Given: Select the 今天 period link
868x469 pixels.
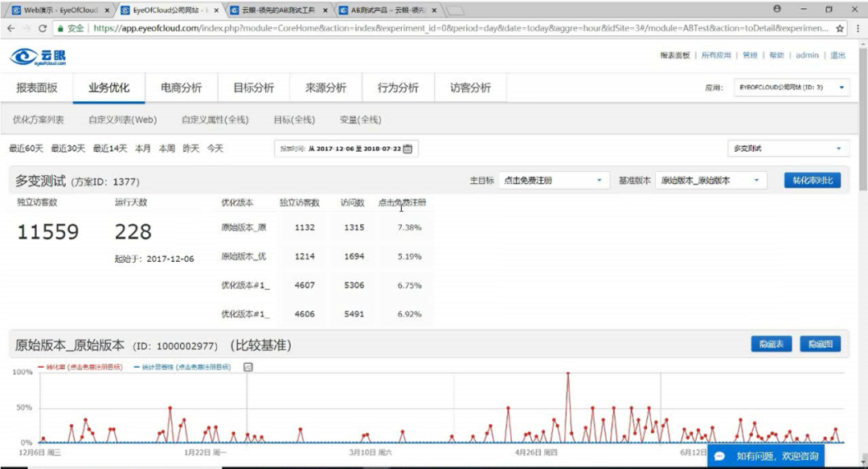Looking at the screenshot, I should coord(215,149).
